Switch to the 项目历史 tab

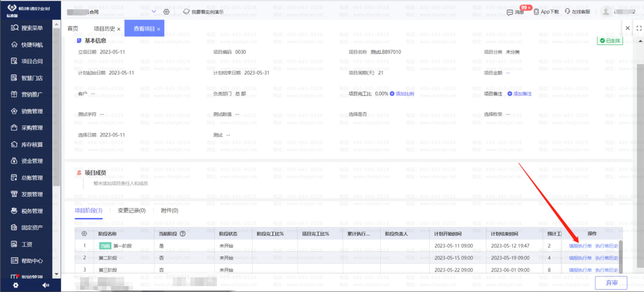pos(104,29)
